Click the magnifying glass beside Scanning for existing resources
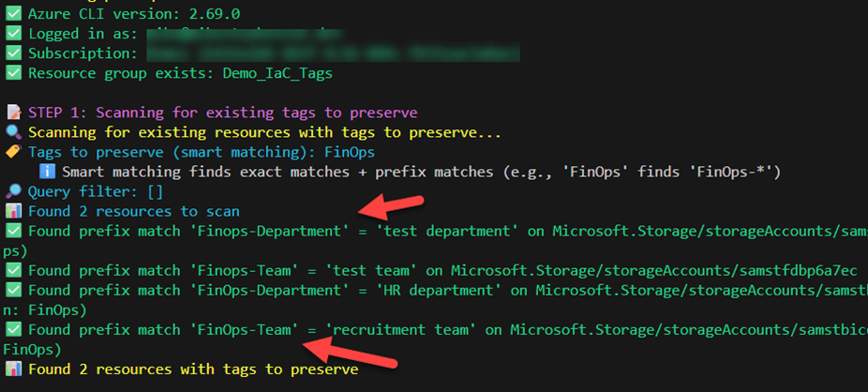The height and width of the screenshot is (392, 868). pyautogui.click(x=13, y=132)
